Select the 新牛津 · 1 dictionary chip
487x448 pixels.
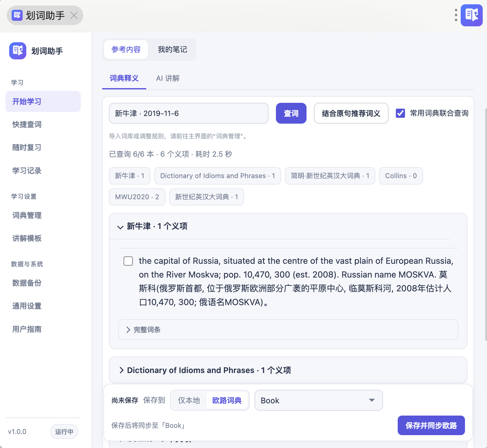pyautogui.click(x=130, y=176)
